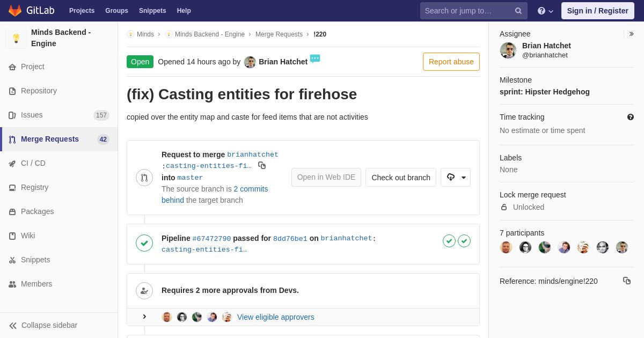This screenshot has height=338, width=644.
Task: Open pipeline #67472790 link
Action: click(211, 238)
